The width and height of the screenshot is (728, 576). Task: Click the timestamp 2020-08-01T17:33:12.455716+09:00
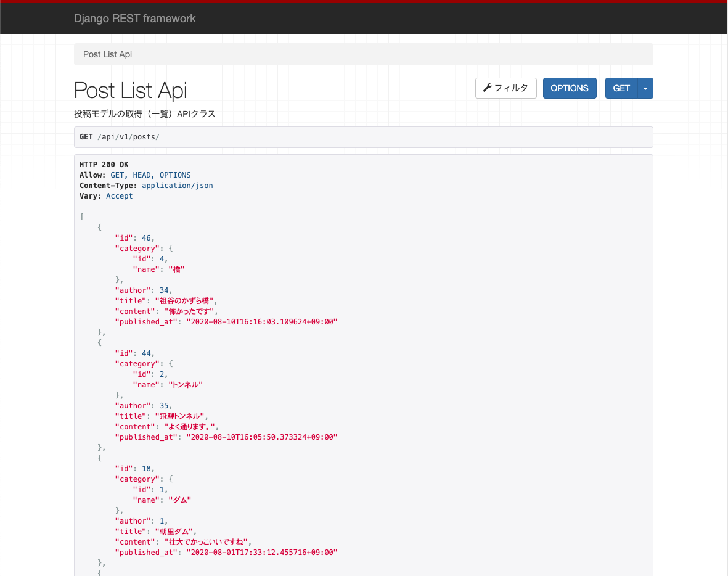coord(262,553)
